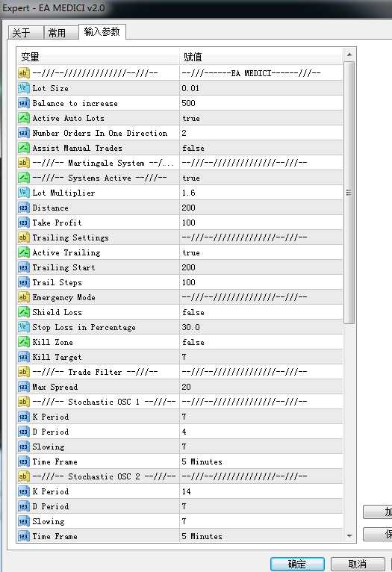This screenshot has width=392, height=572.
Task: Click the boolean icon beside Systems Active
Action: [x=23, y=178]
